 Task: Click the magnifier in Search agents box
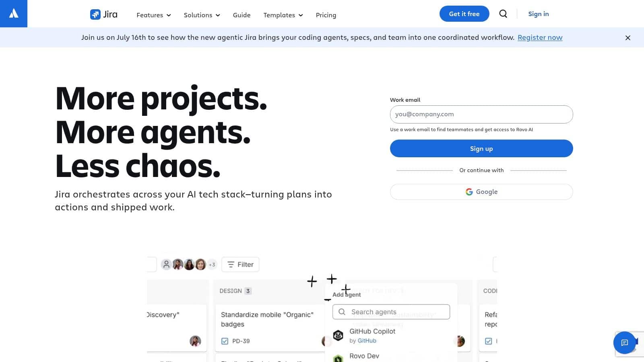click(342, 312)
